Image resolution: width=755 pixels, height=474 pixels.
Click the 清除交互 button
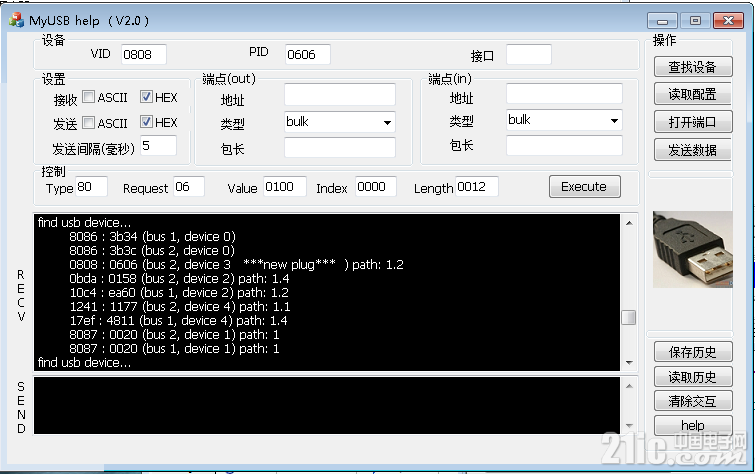click(x=693, y=401)
